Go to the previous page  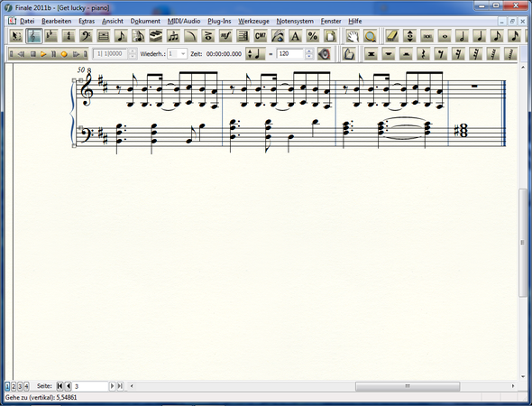69,386
